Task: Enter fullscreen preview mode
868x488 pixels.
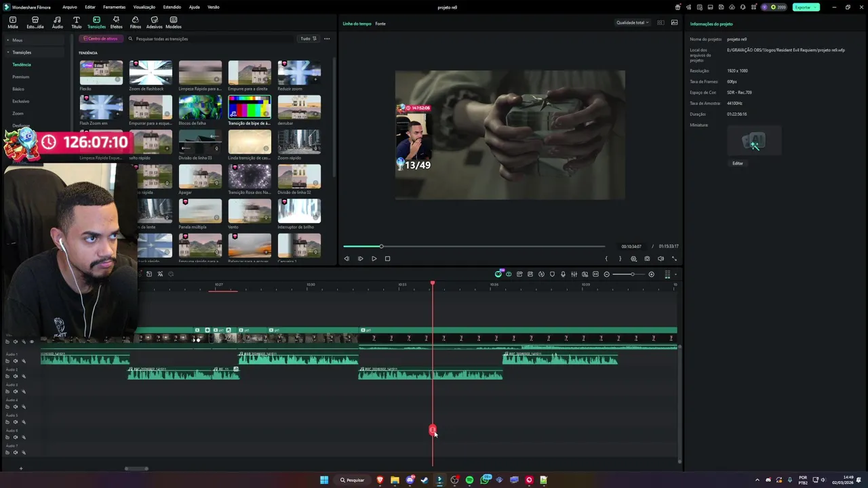Action: click(674, 258)
